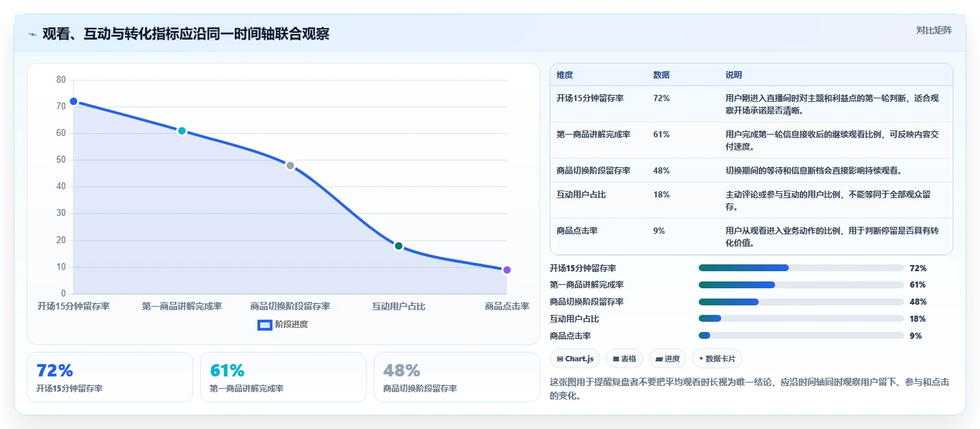Click the 第一商品讲解完成率 progress bar
980x429 pixels.
tap(801, 285)
